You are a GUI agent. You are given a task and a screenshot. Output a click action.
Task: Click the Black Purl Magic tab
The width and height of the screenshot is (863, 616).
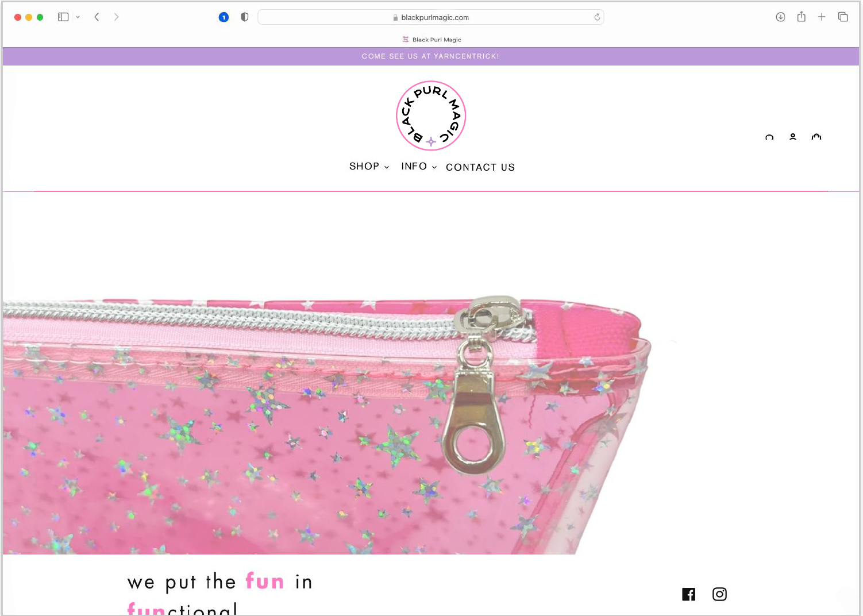click(x=431, y=39)
